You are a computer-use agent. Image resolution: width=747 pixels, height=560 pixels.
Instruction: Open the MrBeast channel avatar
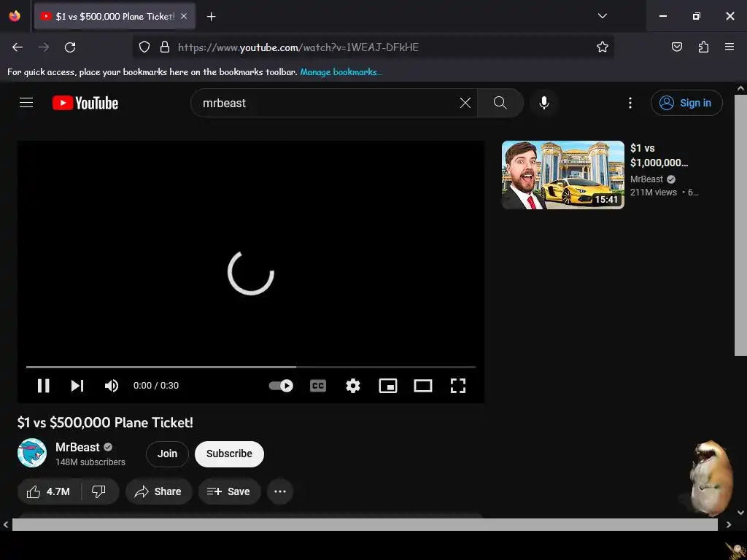(x=32, y=453)
